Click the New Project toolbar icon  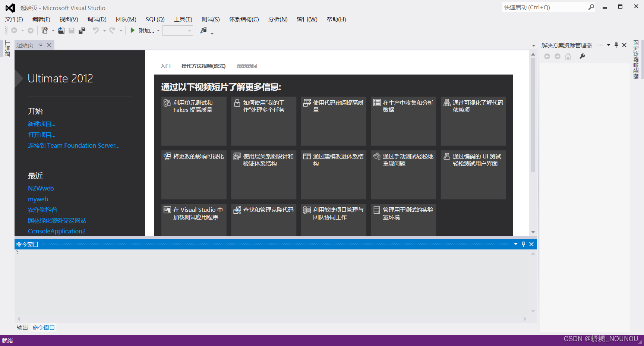[x=45, y=31]
